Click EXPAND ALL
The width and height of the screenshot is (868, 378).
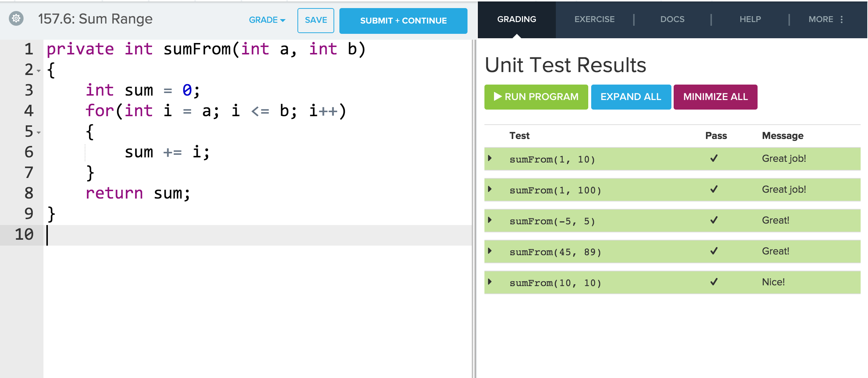631,97
